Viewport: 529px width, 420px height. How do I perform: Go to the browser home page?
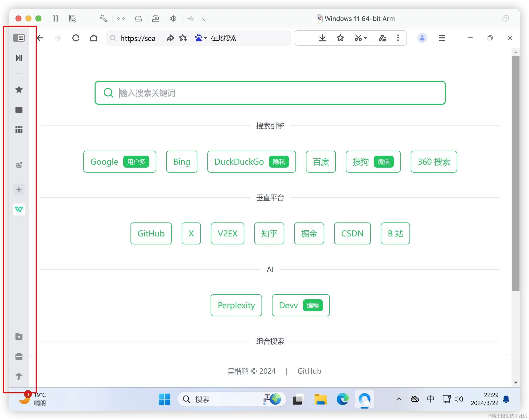point(94,38)
